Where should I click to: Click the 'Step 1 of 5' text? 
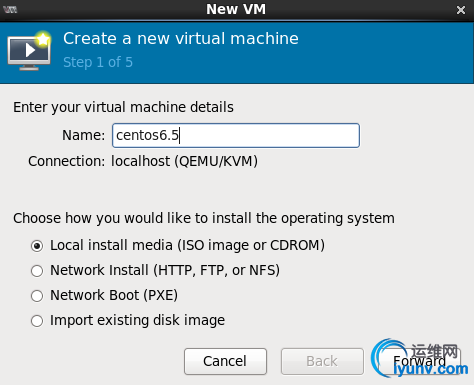[98, 62]
